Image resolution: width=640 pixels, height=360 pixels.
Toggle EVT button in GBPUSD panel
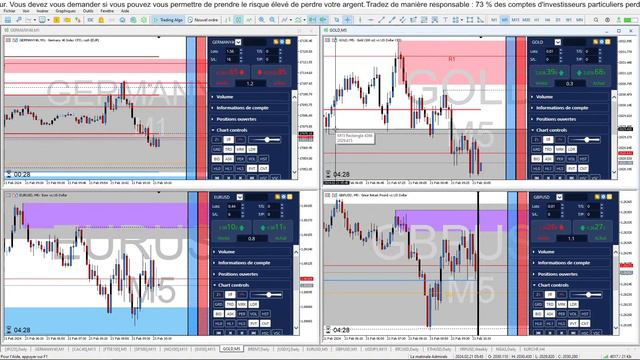click(573, 323)
